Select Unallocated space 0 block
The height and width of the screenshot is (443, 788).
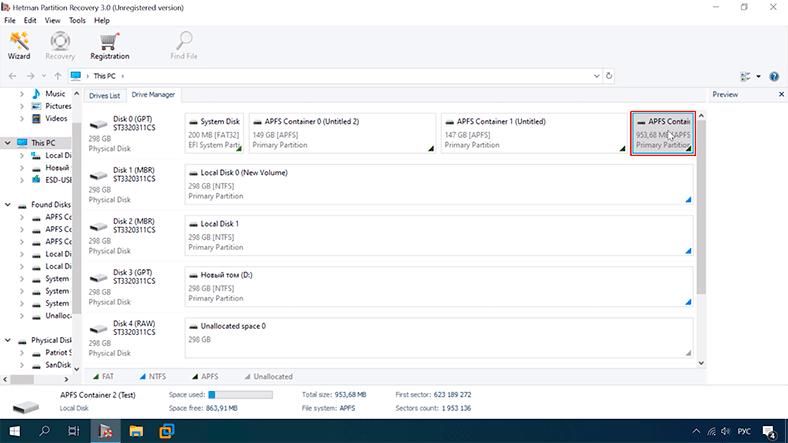coord(439,338)
